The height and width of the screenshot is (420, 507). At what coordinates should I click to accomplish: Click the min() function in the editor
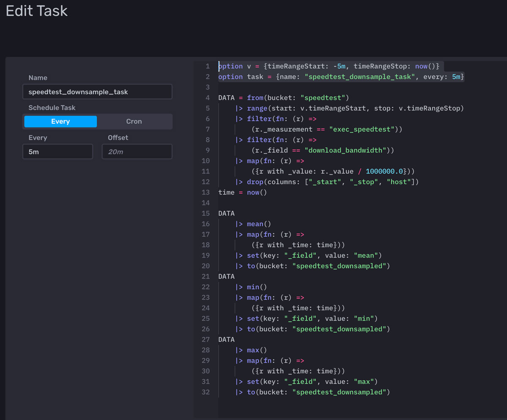tap(253, 287)
